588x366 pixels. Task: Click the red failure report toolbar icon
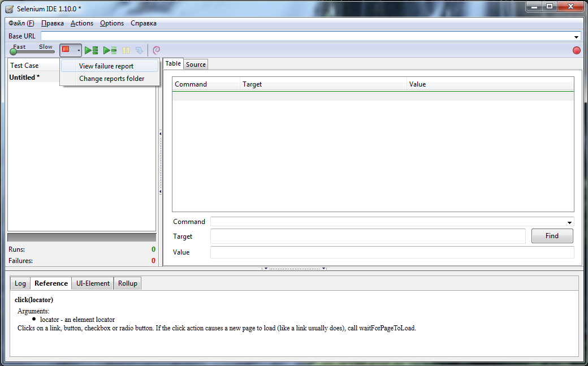[66, 50]
